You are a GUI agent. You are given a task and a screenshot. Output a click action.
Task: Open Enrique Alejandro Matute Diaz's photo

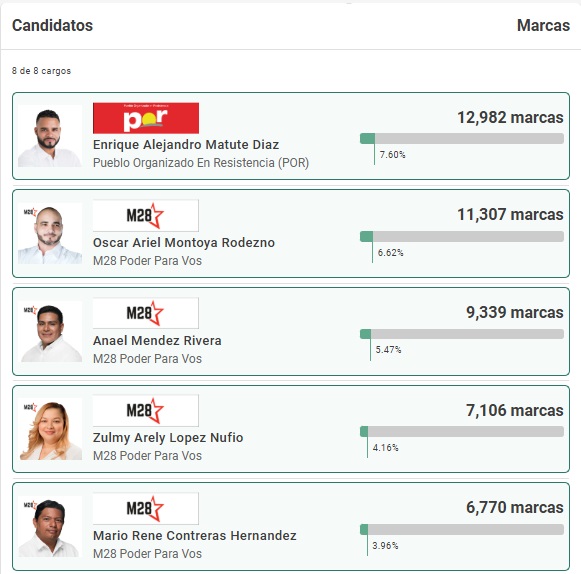tap(50, 136)
